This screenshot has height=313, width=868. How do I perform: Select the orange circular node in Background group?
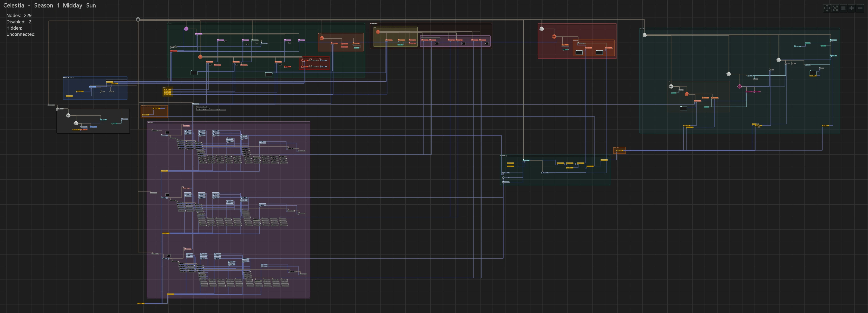click(x=378, y=32)
